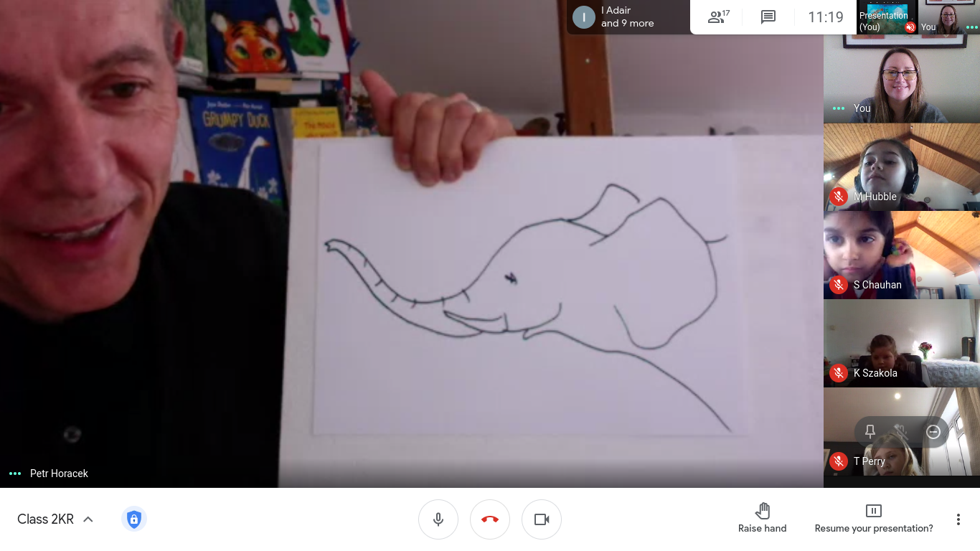Click the muted mic icon on M Hubble
The width and height of the screenshot is (980, 551).
(838, 197)
